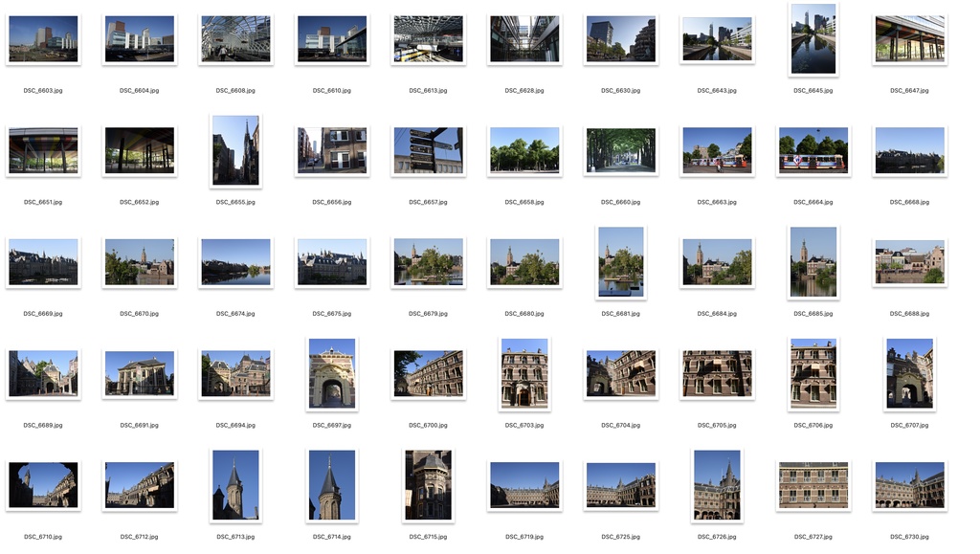Select the DSC_6669.jpg photo thumbnail
Viewport: 980px width, 554px height.
tap(43, 262)
